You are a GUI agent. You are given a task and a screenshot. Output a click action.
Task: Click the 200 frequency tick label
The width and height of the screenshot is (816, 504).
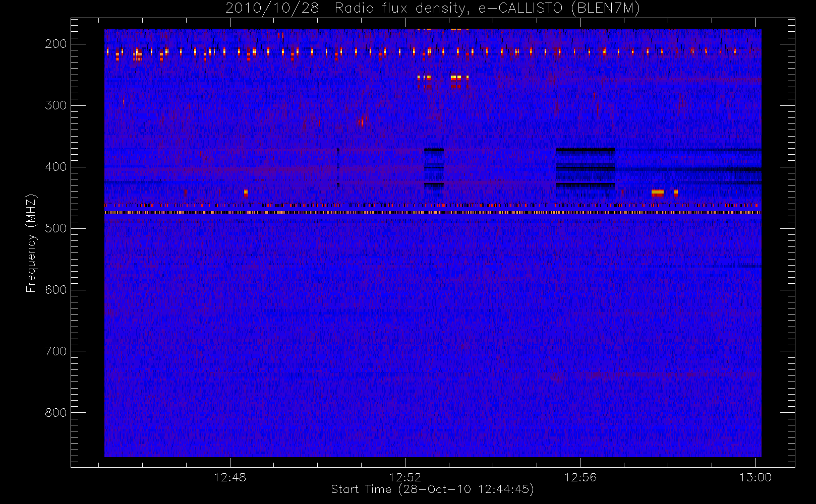click(x=56, y=44)
